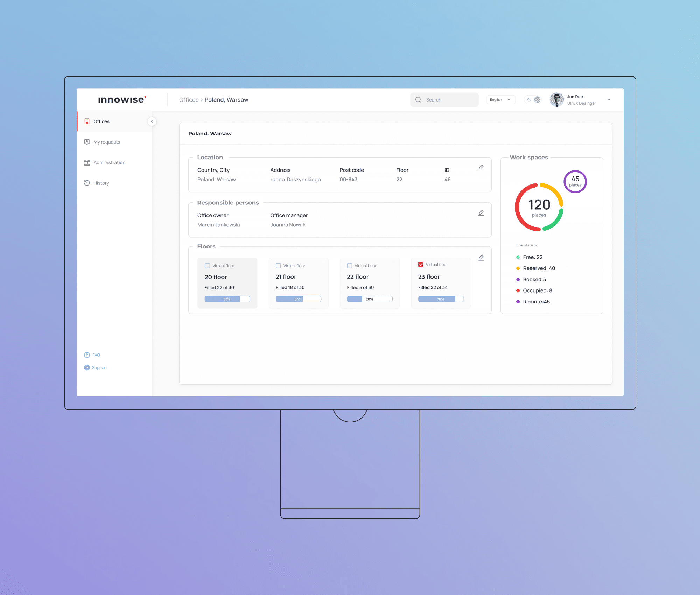The width and height of the screenshot is (700, 595).
Task: Check Virtual floor box for 20 floor
Action: tap(207, 266)
